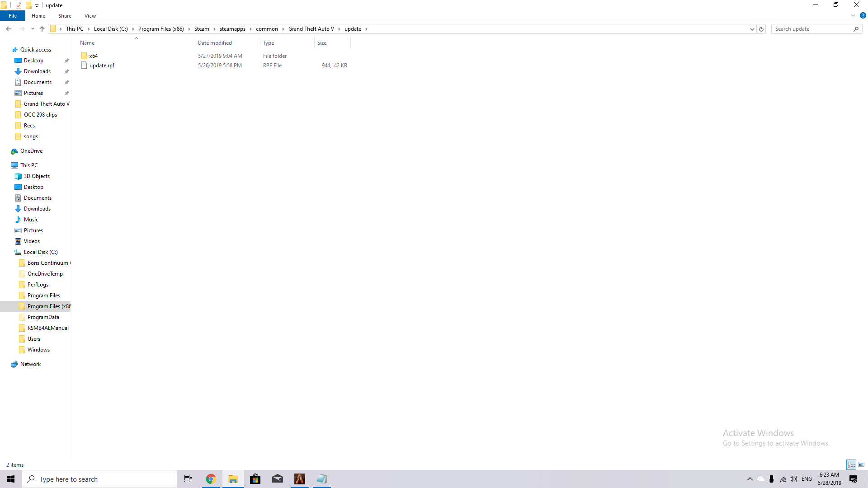Open the File menu tab
868x488 pixels.
[13, 16]
